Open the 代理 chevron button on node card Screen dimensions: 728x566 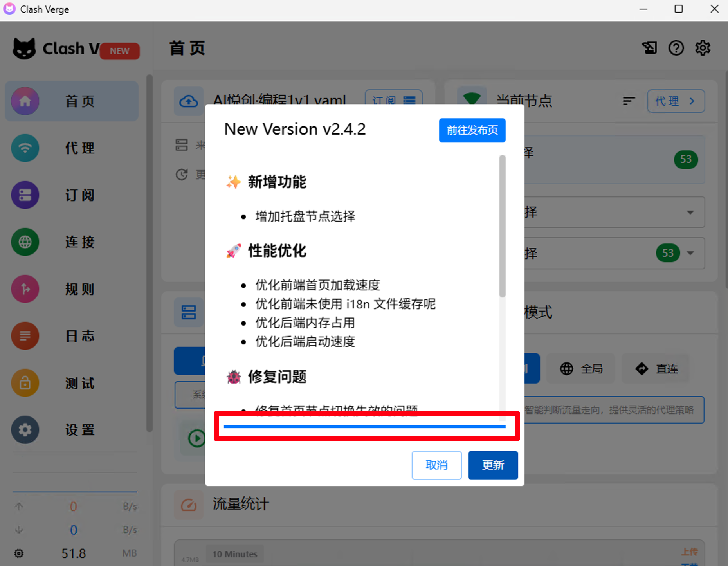click(x=676, y=101)
